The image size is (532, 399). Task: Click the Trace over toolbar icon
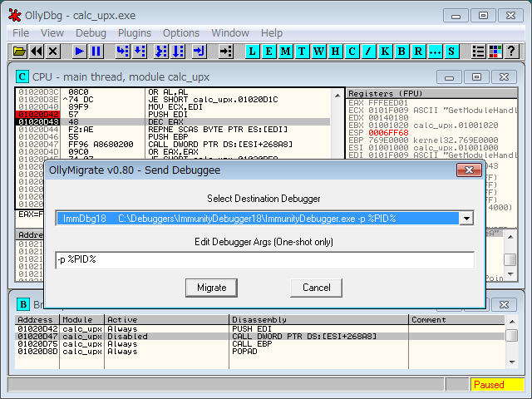(178, 52)
